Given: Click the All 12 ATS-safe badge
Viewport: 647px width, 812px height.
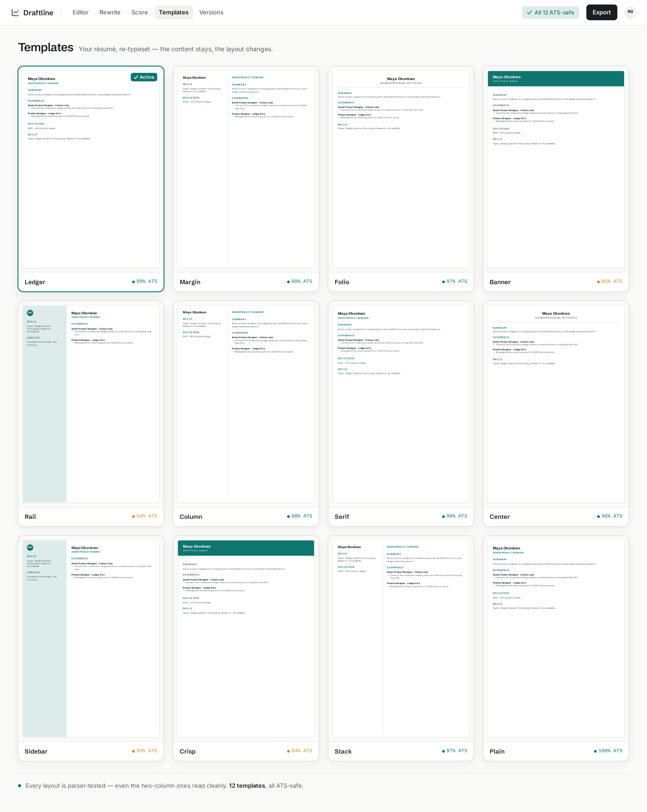Looking at the screenshot, I should (550, 12).
